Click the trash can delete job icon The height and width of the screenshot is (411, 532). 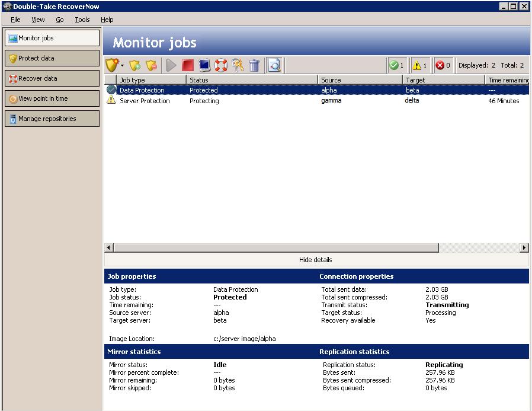tap(254, 65)
